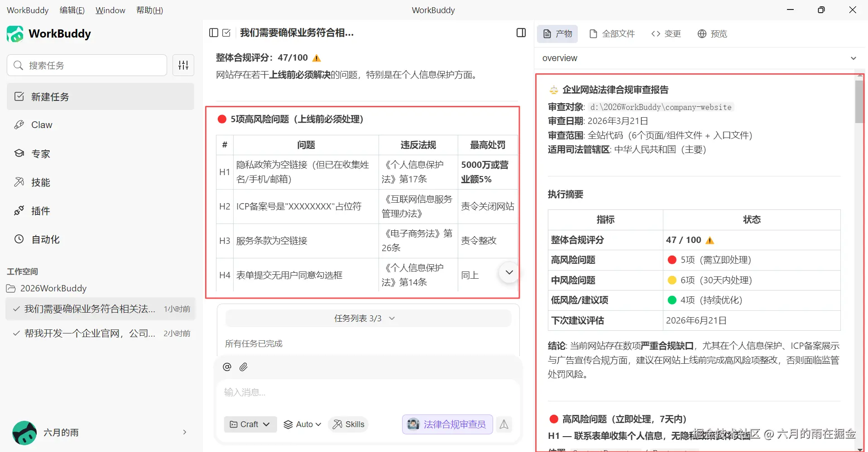
Task: Click the cell 《电子商务法》第26条
Action: point(418,241)
